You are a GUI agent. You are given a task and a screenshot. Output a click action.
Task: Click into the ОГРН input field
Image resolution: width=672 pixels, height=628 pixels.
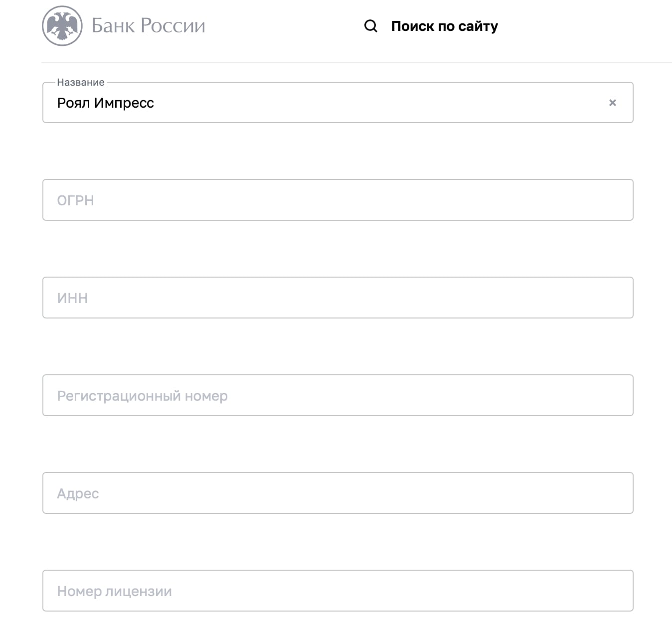pos(338,200)
